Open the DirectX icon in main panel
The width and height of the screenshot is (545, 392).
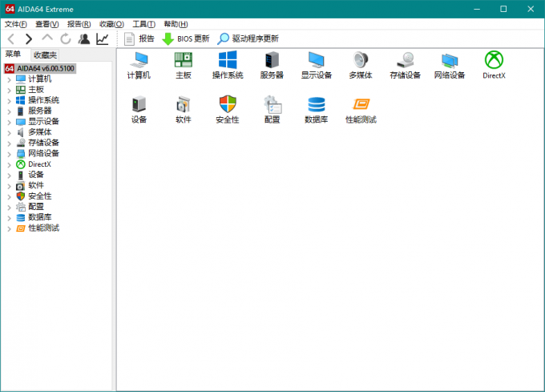[x=494, y=61]
